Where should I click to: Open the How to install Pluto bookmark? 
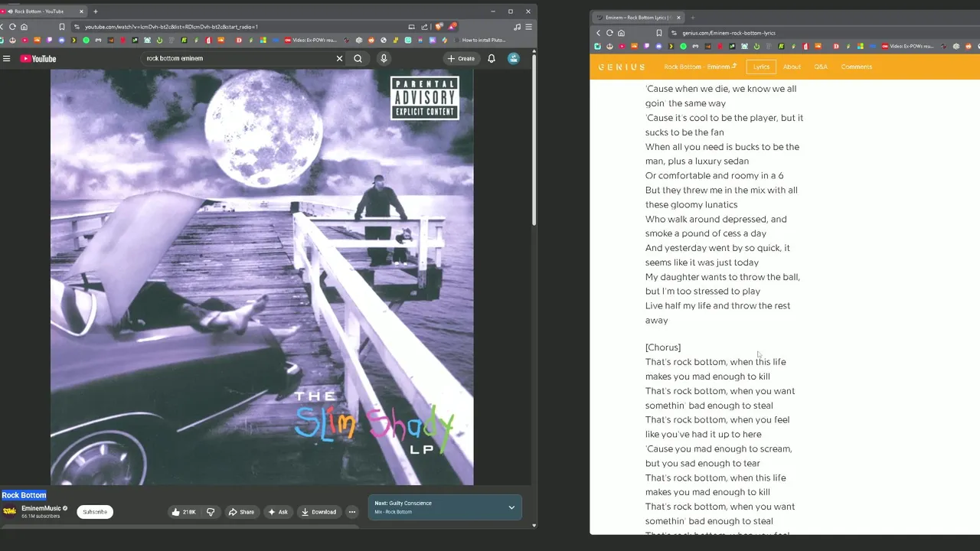point(480,40)
